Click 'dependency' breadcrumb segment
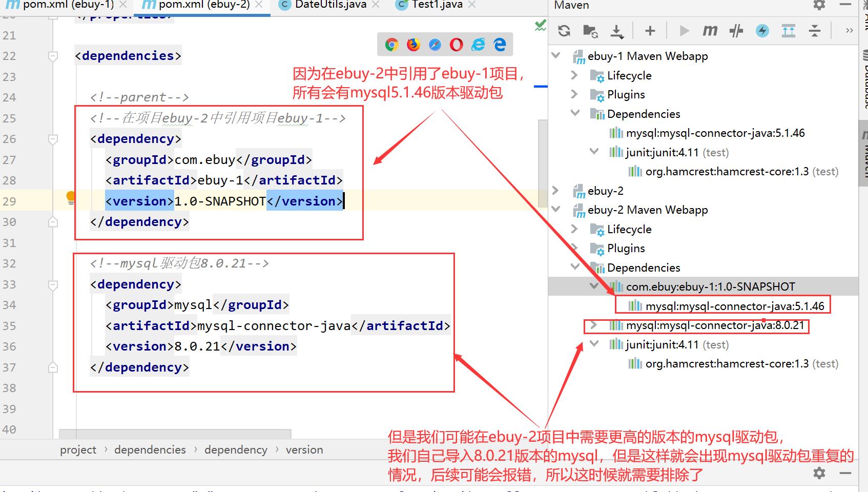 click(236, 449)
